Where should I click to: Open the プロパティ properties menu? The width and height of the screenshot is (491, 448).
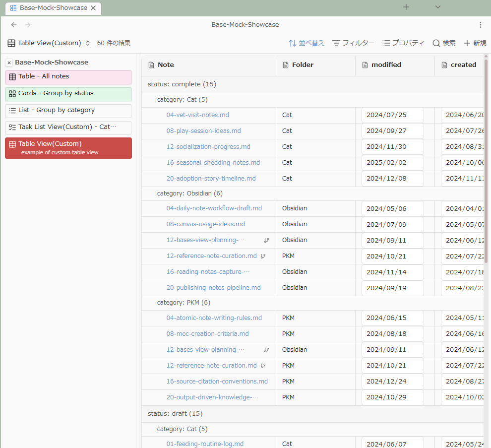(403, 43)
